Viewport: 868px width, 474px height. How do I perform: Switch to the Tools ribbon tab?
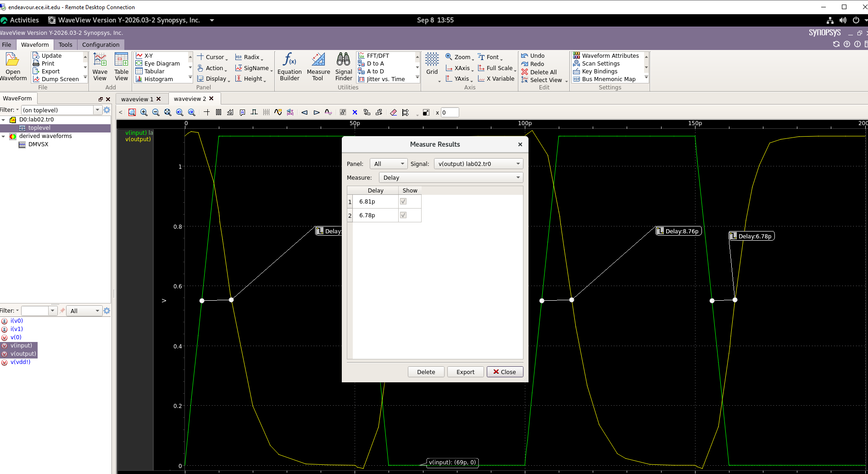click(x=65, y=44)
